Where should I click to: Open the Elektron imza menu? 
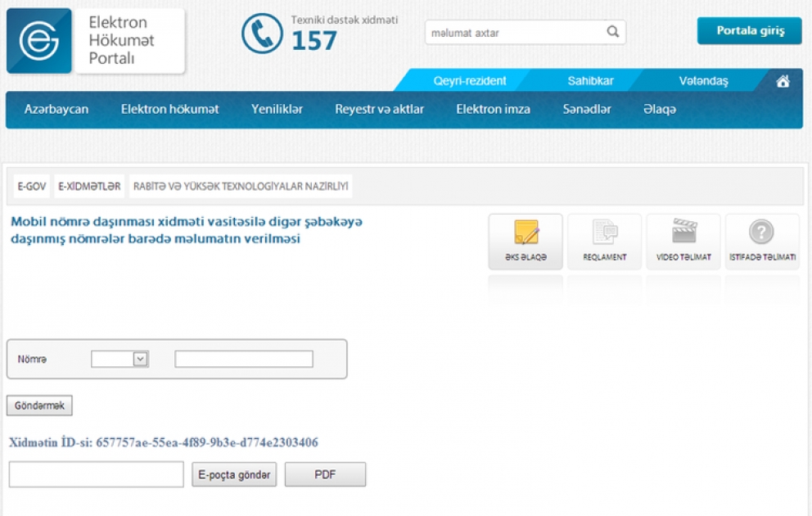coord(493,109)
